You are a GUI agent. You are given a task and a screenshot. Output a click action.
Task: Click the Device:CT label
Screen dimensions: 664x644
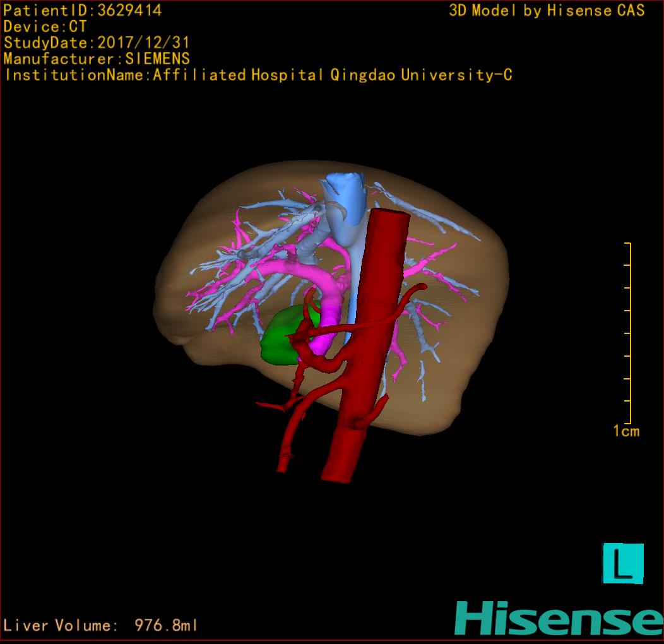point(45,27)
